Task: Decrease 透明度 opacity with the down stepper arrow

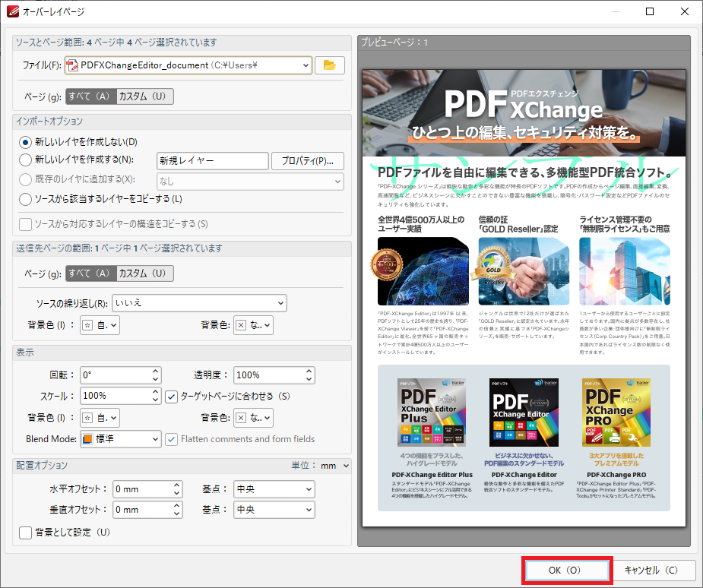Action: pos(309,380)
